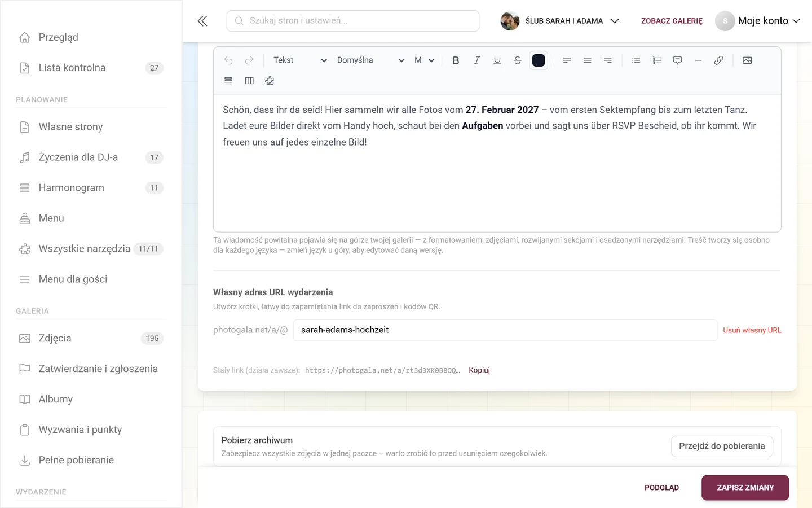Open Wszystkie narzędzia

[x=91, y=249]
